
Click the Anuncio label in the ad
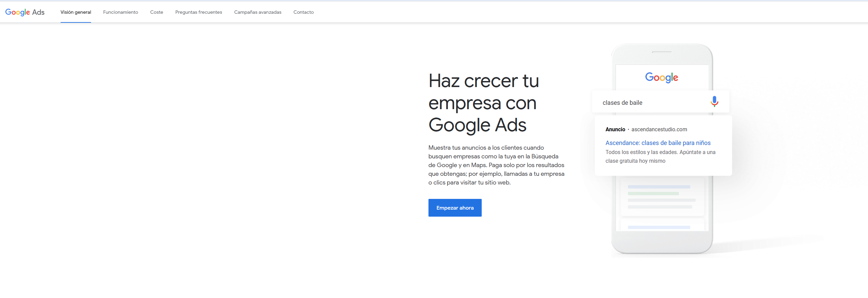(x=615, y=130)
